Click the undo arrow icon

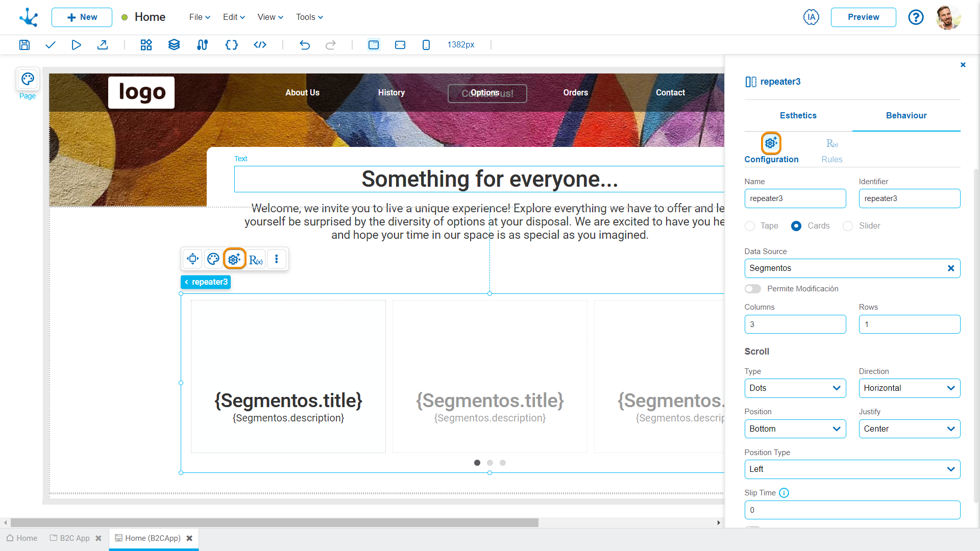(305, 45)
